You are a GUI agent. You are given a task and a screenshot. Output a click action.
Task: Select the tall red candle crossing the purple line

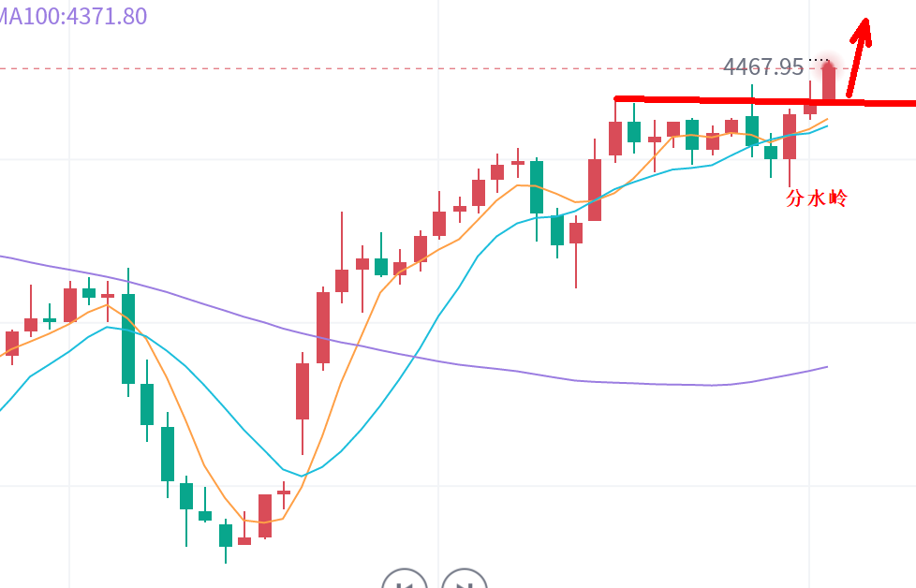322,326
